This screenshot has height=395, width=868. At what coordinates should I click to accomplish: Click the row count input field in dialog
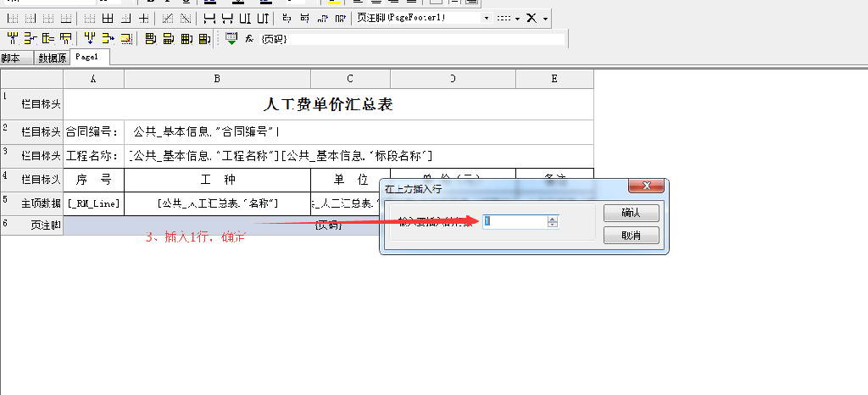514,221
